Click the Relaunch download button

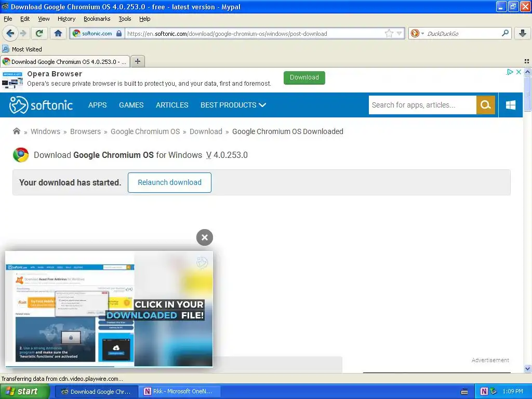tap(170, 182)
